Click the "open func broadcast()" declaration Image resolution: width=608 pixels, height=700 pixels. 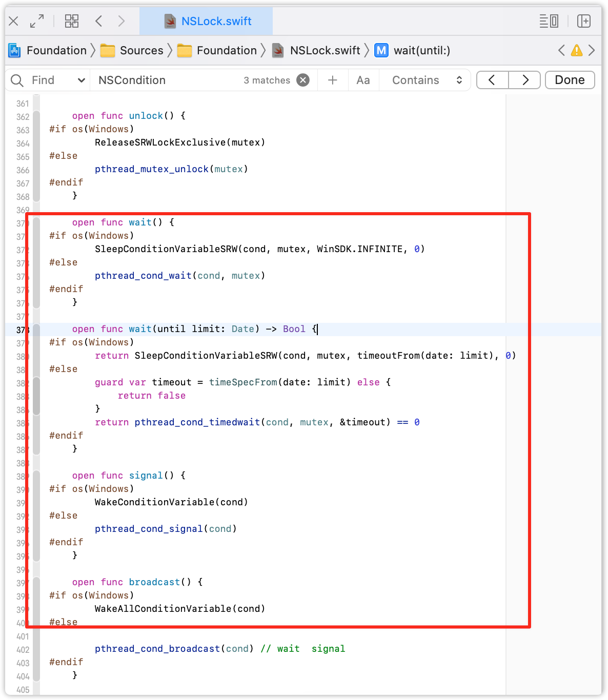137,582
